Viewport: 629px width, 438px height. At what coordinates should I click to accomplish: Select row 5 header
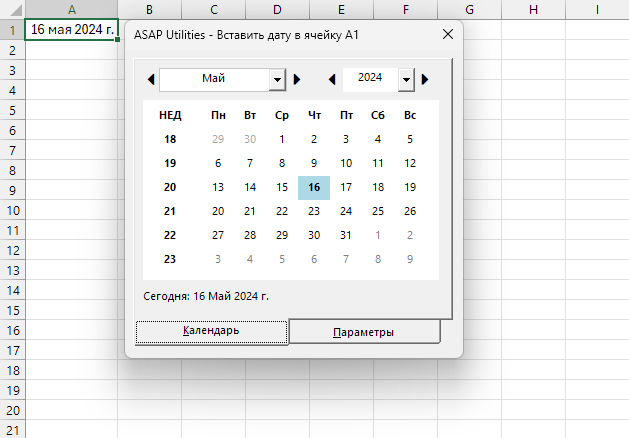(12, 110)
